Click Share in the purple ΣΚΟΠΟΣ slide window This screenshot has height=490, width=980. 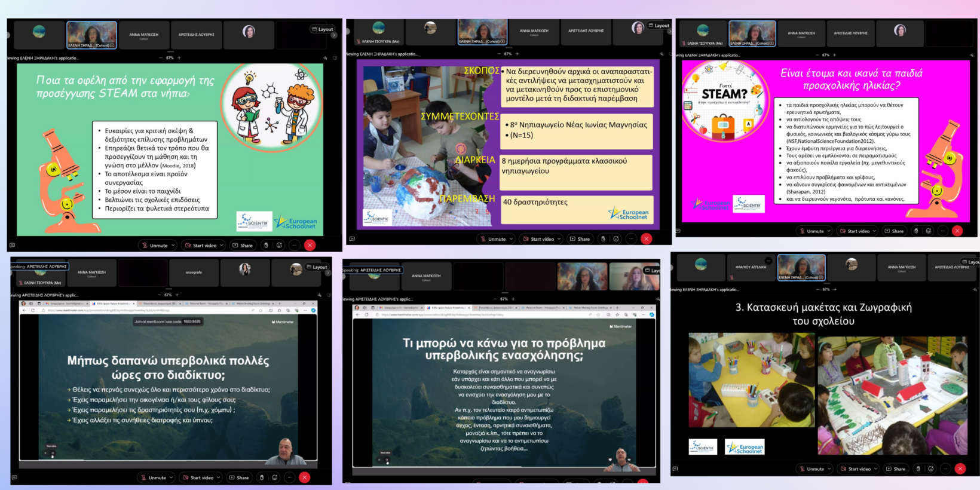pyautogui.click(x=580, y=239)
